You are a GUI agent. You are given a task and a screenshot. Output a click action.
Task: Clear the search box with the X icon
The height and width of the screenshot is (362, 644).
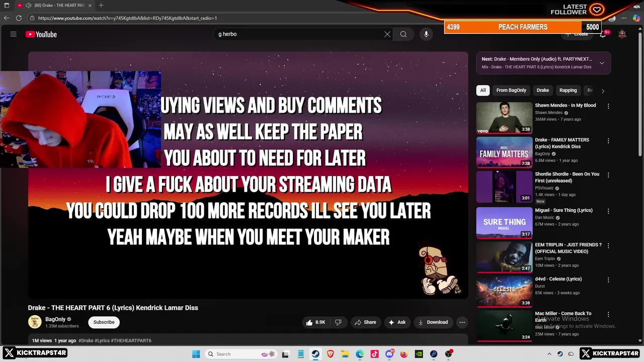387,34
